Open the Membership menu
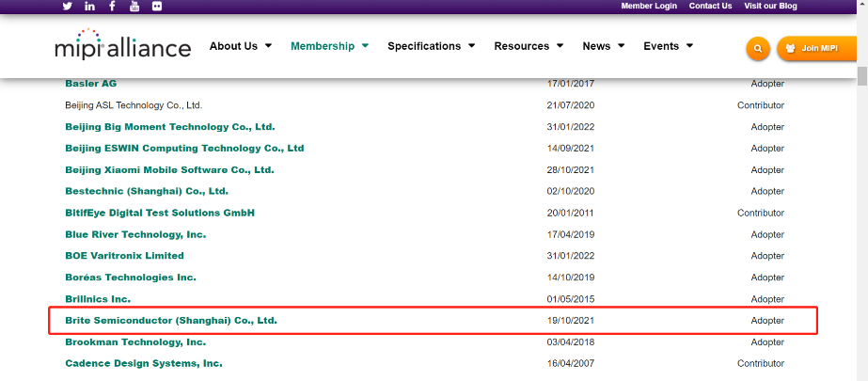868x381 pixels. (x=329, y=46)
